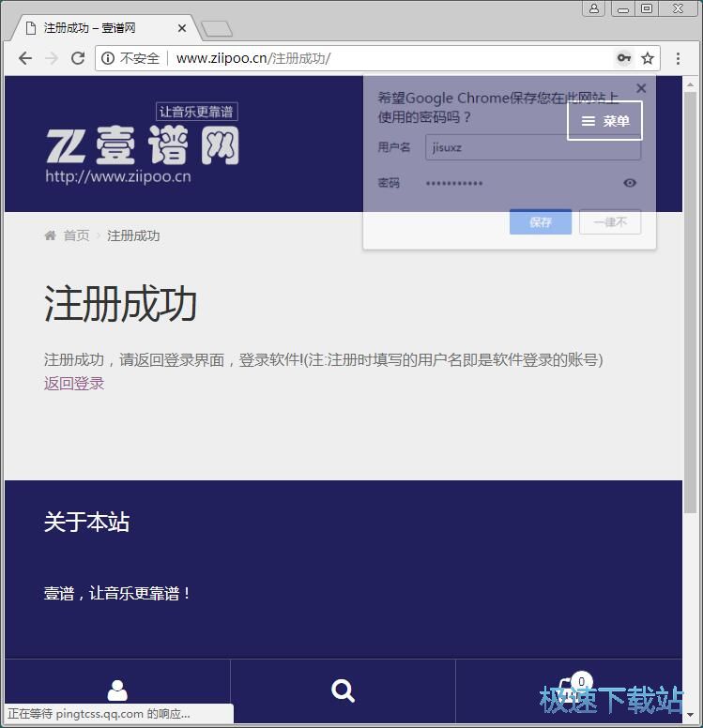This screenshot has width=703, height=728.
Task: Click the 壹谱网 site logo
Action: (143, 144)
